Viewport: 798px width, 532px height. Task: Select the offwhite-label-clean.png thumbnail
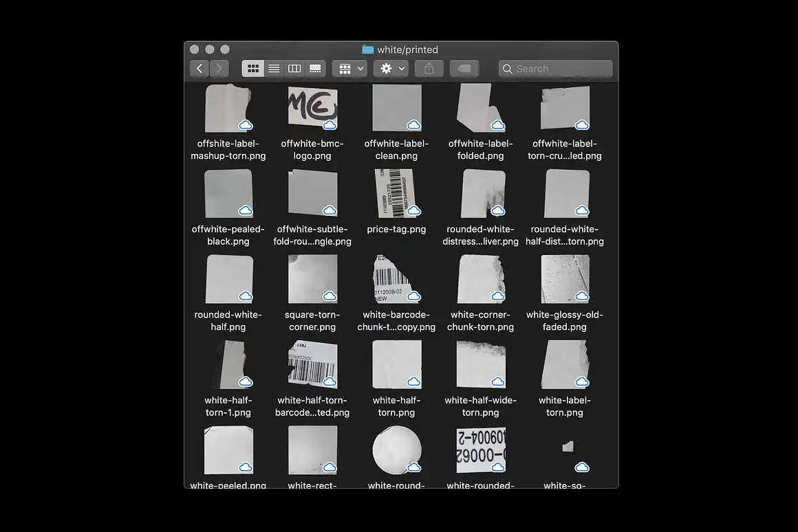point(397,107)
